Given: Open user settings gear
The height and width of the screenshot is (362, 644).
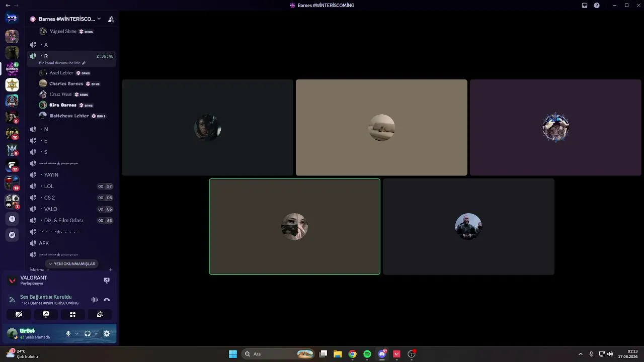Looking at the screenshot, I should coord(107,333).
